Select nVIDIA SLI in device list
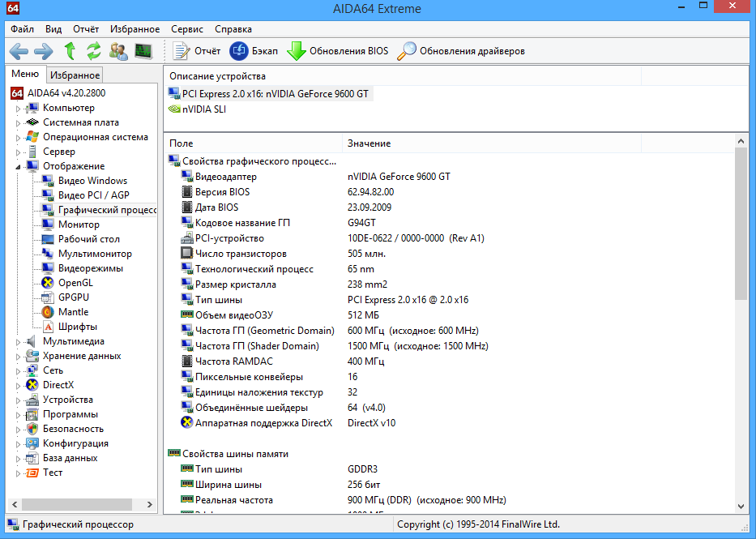Viewport: 756px width, 539px height. (203, 109)
